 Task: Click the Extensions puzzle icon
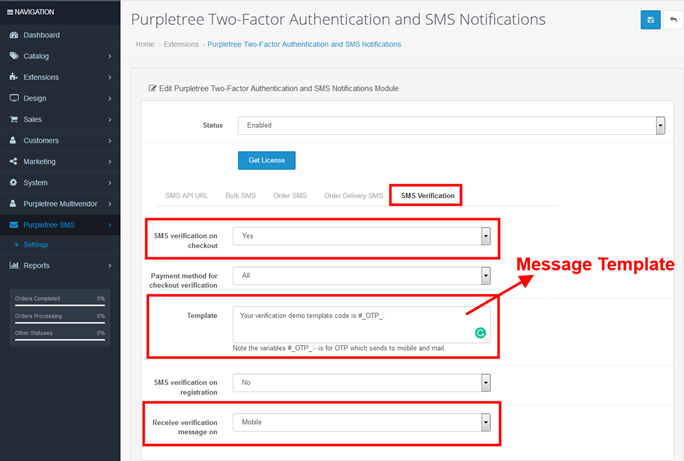click(x=14, y=77)
